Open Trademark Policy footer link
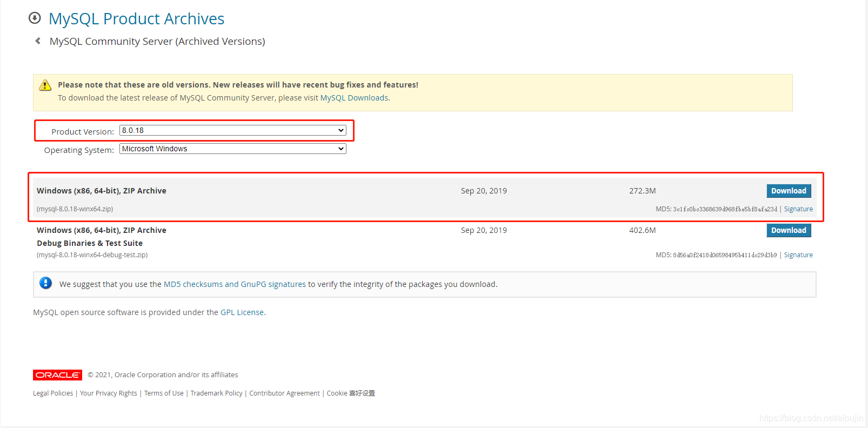 coord(216,393)
